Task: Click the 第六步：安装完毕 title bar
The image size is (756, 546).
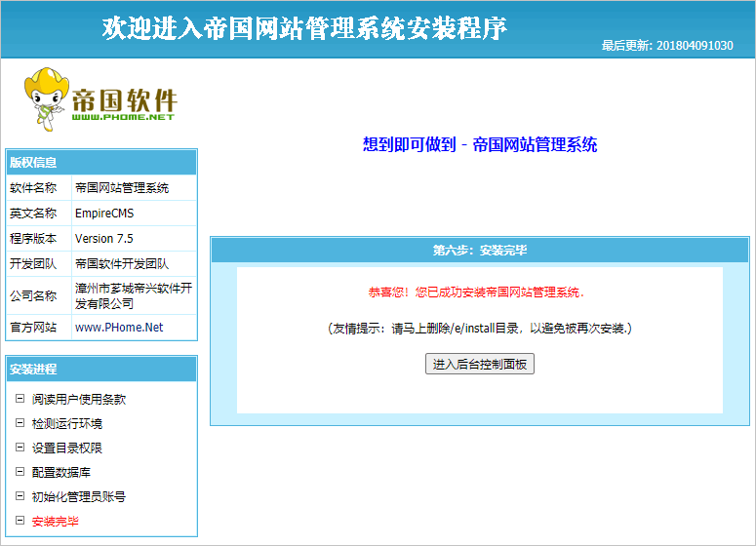Action: coord(480,251)
